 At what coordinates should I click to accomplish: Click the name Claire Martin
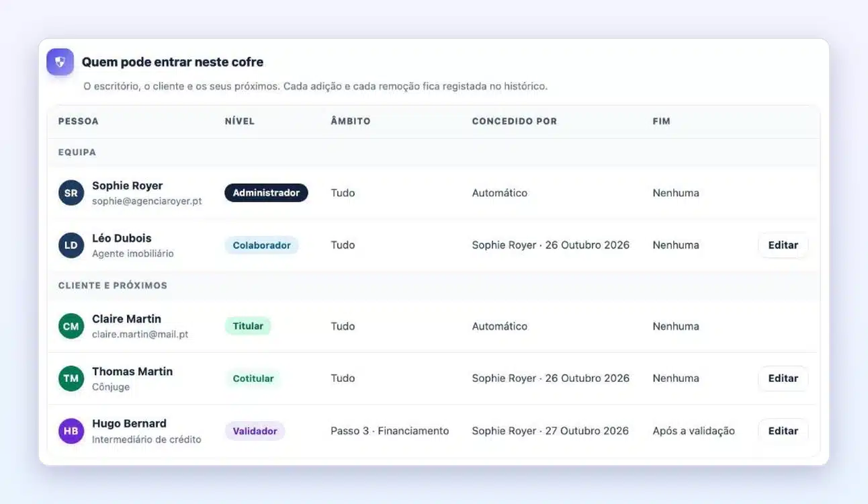(x=126, y=319)
